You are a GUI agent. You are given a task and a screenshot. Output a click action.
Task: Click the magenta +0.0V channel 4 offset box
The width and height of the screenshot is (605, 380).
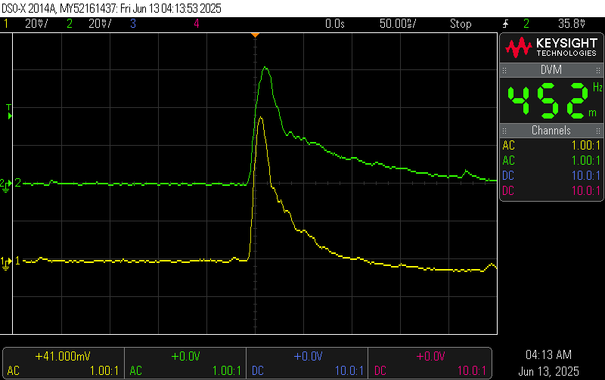coord(430,363)
